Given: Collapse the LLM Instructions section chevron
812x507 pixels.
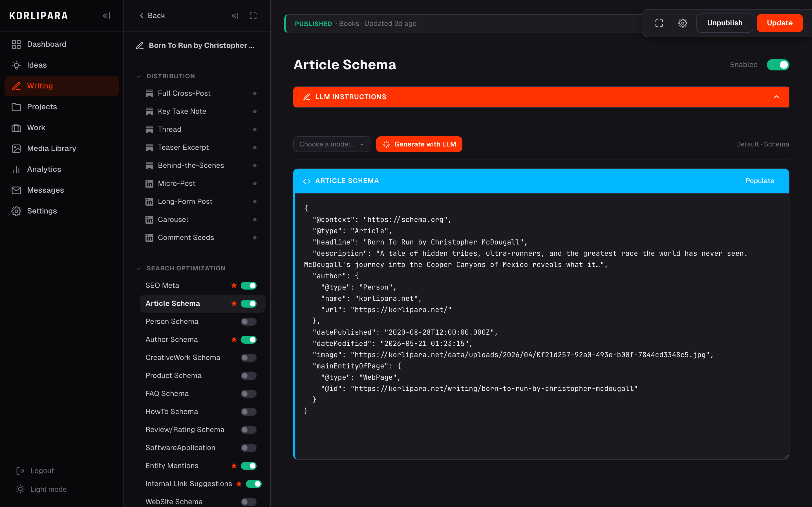Looking at the screenshot, I should point(776,97).
